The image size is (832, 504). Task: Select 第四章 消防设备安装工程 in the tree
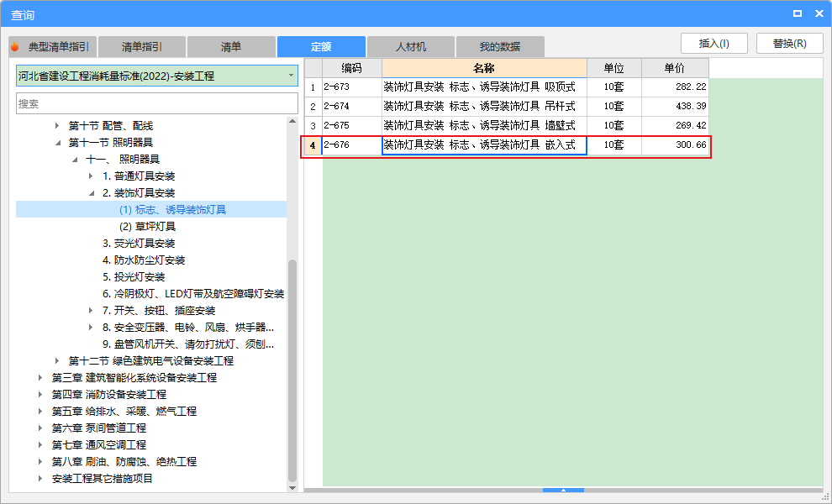tap(109, 394)
